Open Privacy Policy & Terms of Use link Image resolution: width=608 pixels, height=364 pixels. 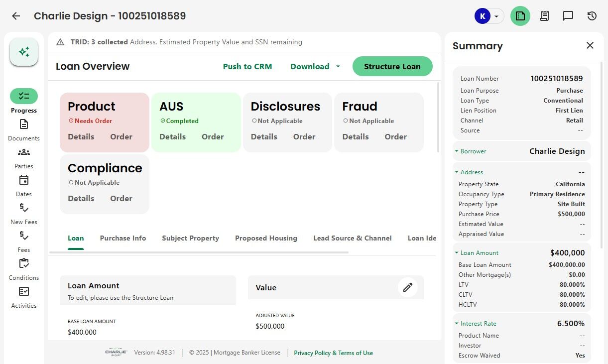pos(333,353)
